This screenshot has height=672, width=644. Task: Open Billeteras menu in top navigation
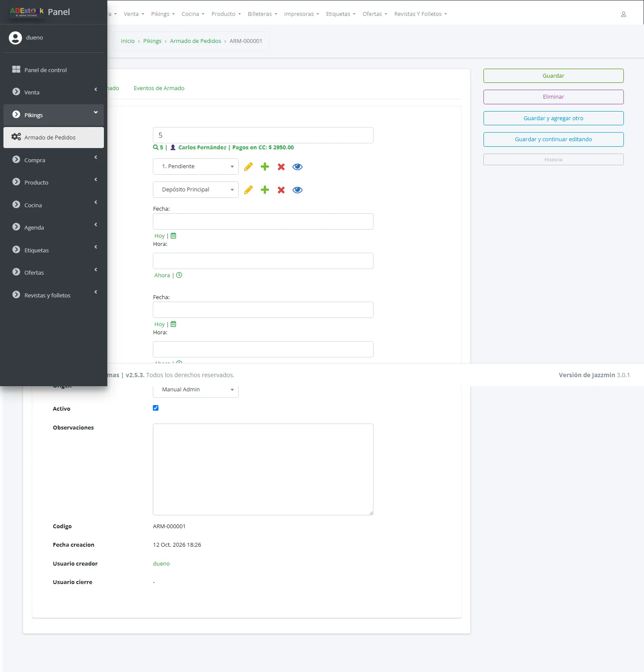(x=262, y=14)
